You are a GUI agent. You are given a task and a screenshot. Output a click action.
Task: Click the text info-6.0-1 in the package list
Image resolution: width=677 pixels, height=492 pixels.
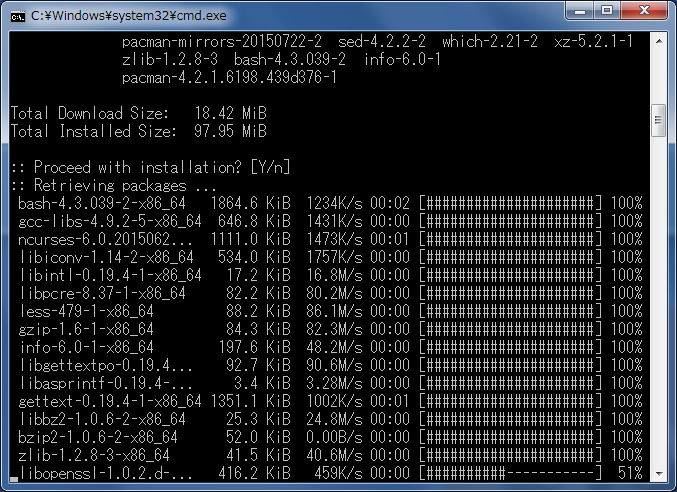[x=402, y=59]
